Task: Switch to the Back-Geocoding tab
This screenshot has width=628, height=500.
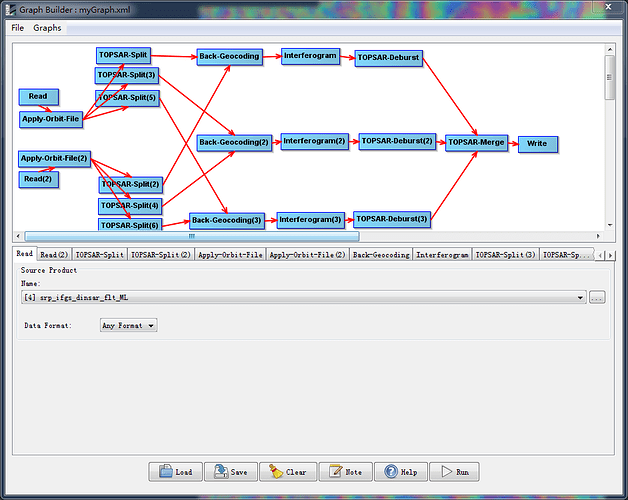Action: [381, 255]
